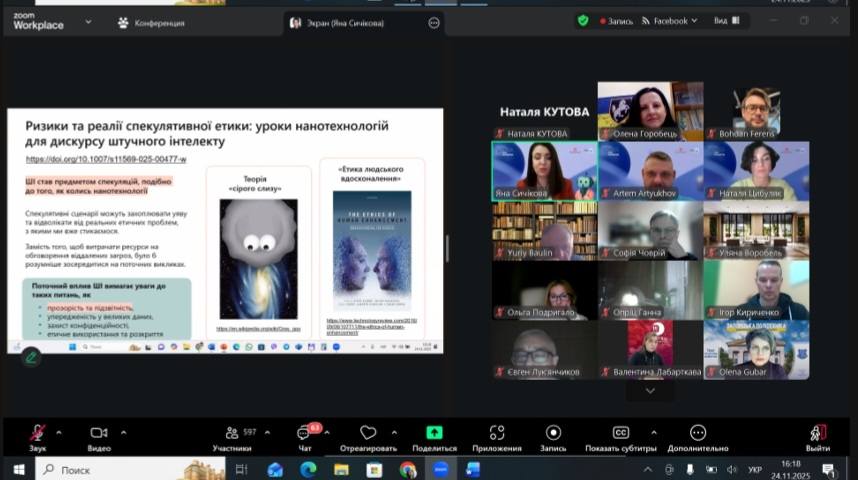Select Яна Сичікова's video thumbnail
Screen dimensions: 858x480
544,171
